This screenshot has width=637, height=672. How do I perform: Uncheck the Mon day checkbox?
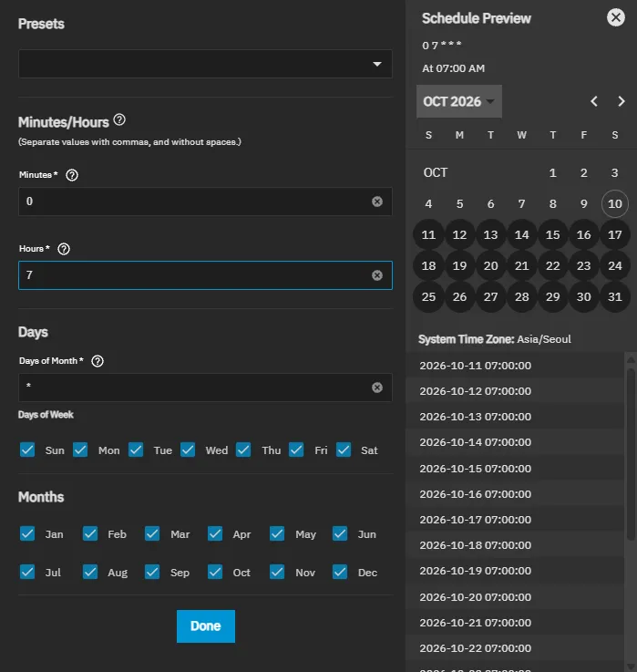pyautogui.click(x=80, y=450)
